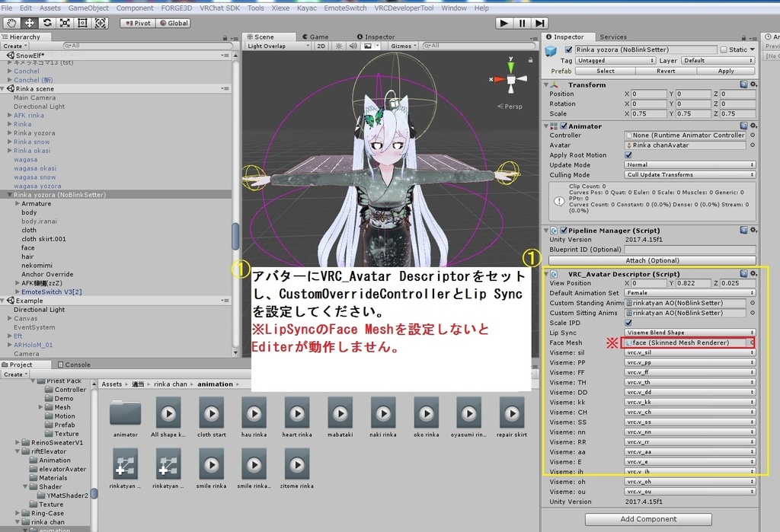Toggle scene audio speaker icon
The height and width of the screenshot is (532, 780).
353,46
